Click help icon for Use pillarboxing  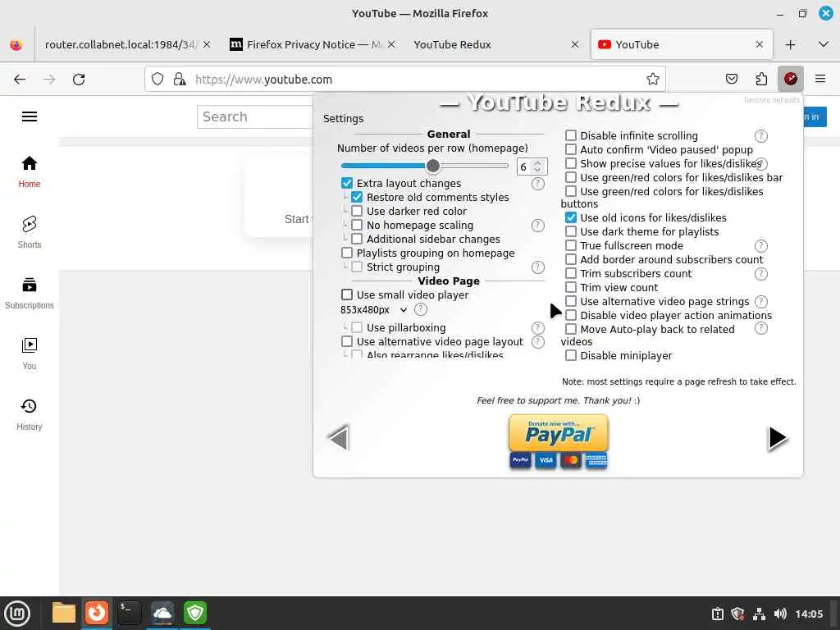(x=538, y=328)
